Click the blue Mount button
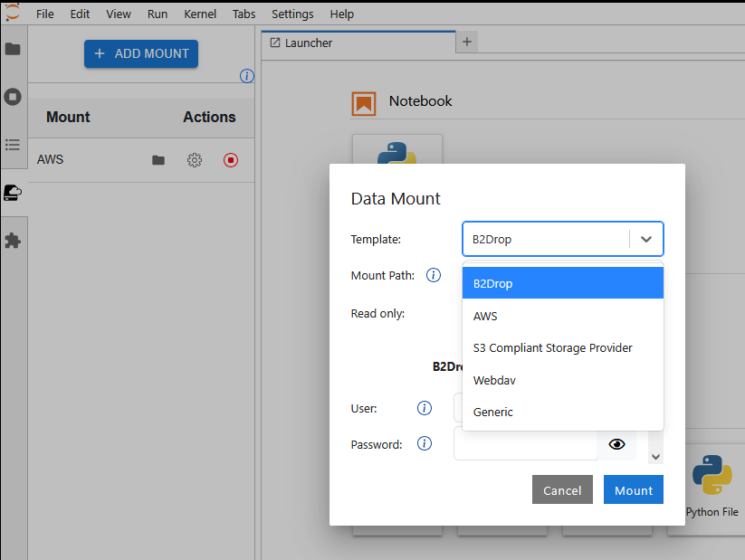The image size is (745, 560). (634, 489)
